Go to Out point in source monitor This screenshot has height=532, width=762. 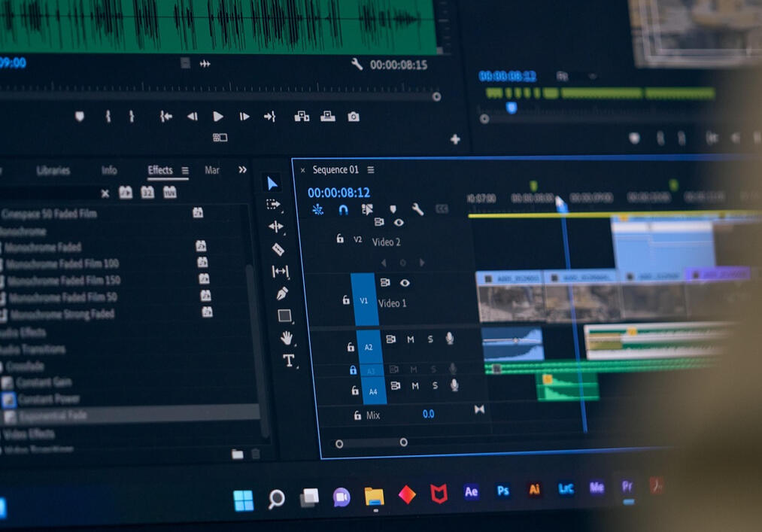pyautogui.click(x=270, y=116)
